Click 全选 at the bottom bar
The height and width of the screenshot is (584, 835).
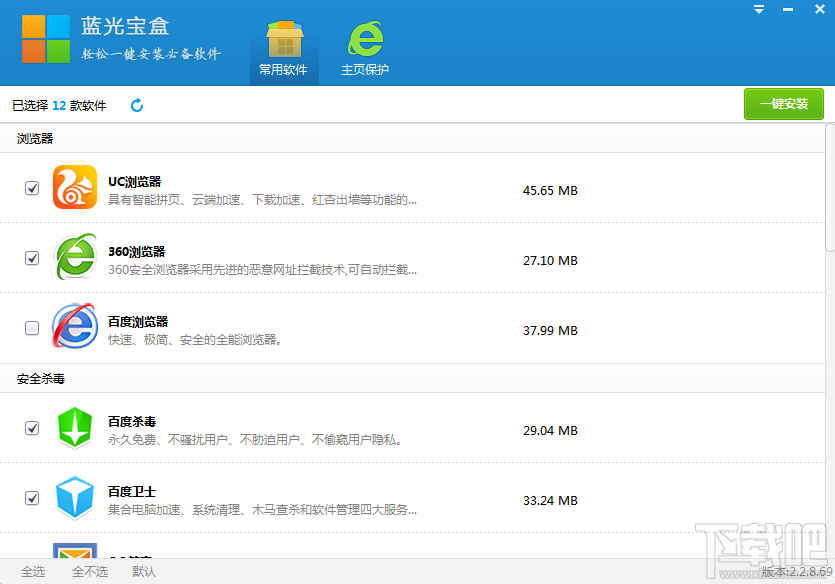pos(33,572)
